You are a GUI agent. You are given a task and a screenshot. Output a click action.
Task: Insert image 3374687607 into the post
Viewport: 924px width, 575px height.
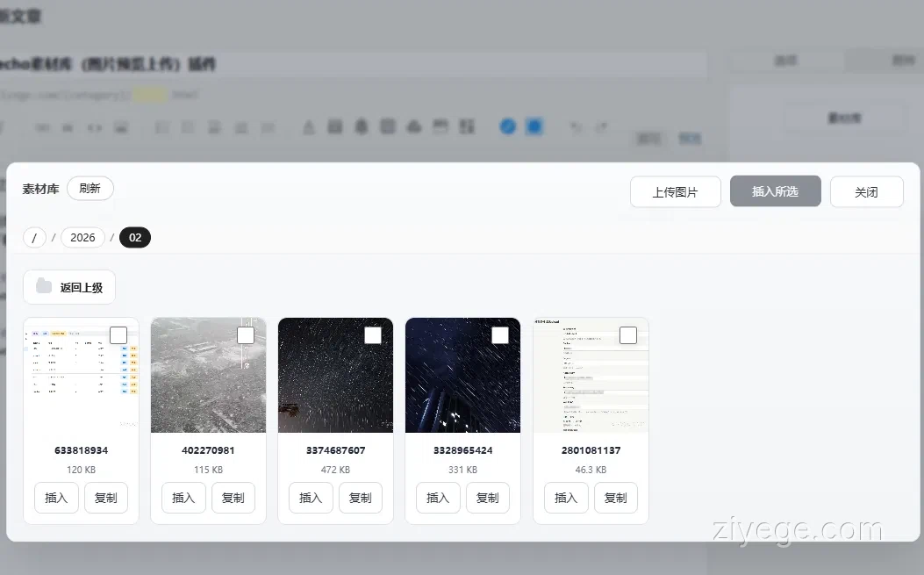(x=311, y=498)
